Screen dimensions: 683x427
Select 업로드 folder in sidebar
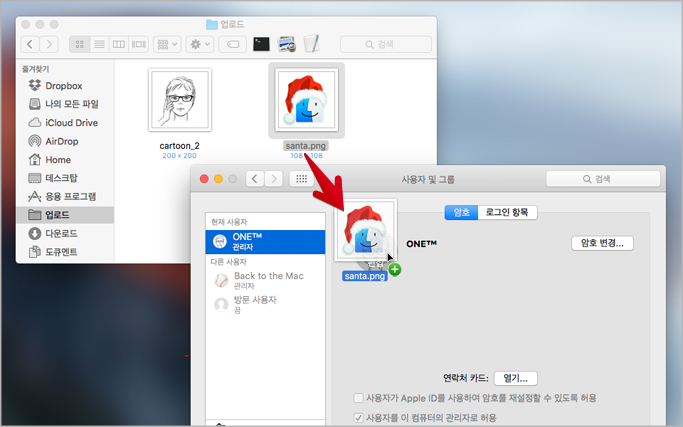(64, 215)
